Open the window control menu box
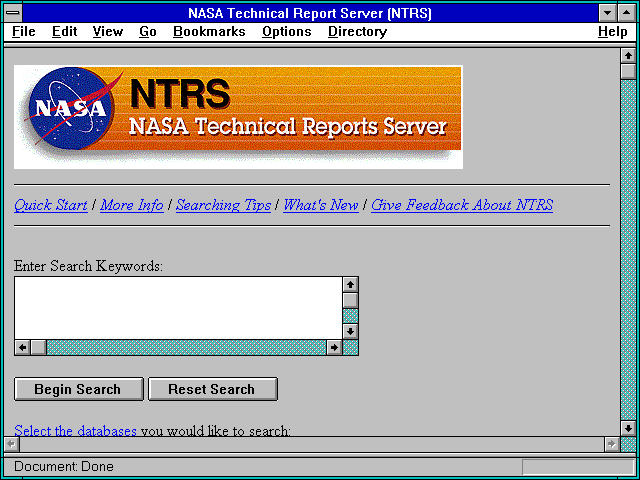The width and height of the screenshot is (640, 480). pyautogui.click(x=13, y=13)
